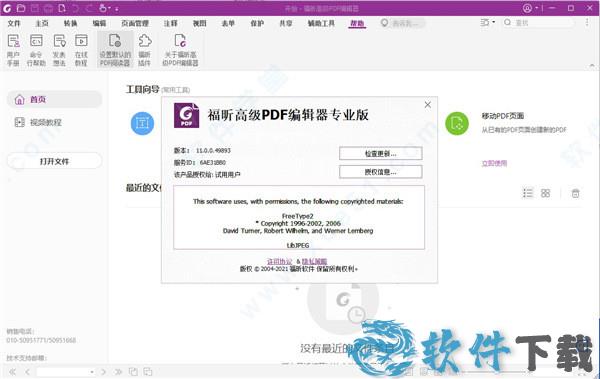
Task: Switch to the 注释 ribbon tab
Action: coord(171,23)
